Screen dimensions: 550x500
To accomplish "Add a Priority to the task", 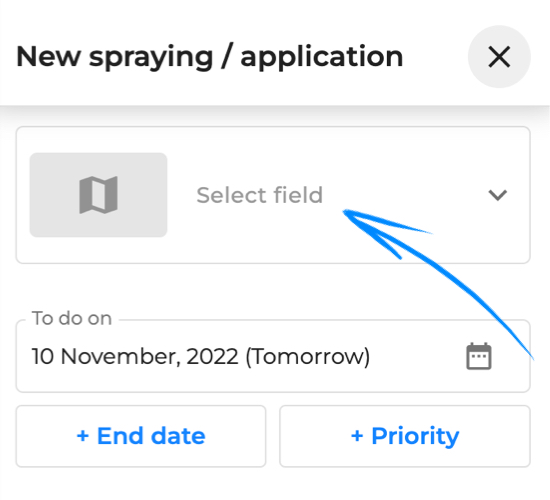I will 405,436.
